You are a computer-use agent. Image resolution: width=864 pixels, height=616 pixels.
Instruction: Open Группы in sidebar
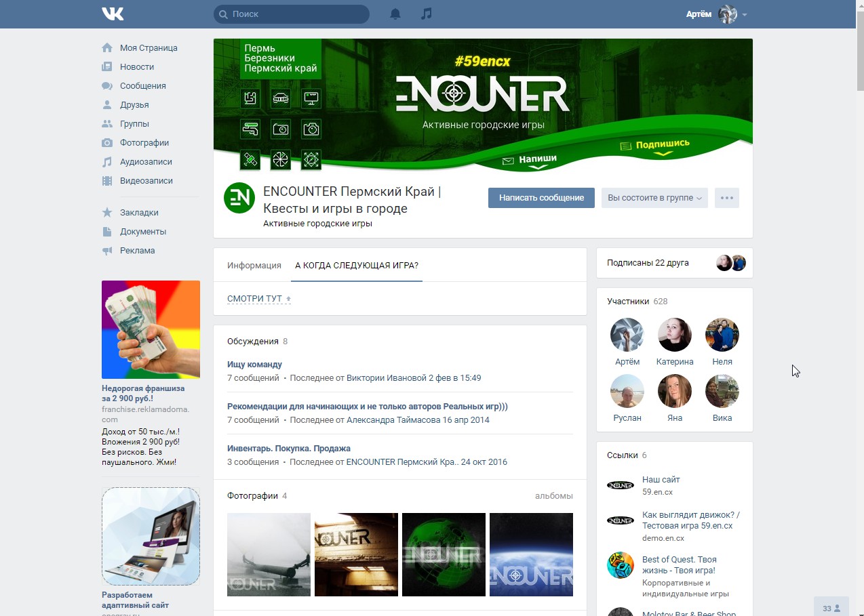tap(134, 124)
